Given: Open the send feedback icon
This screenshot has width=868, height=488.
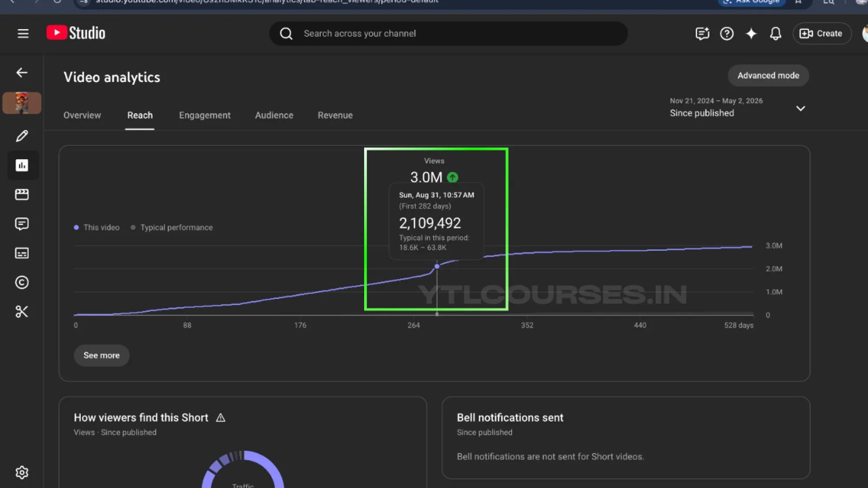Looking at the screenshot, I should (702, 33).
